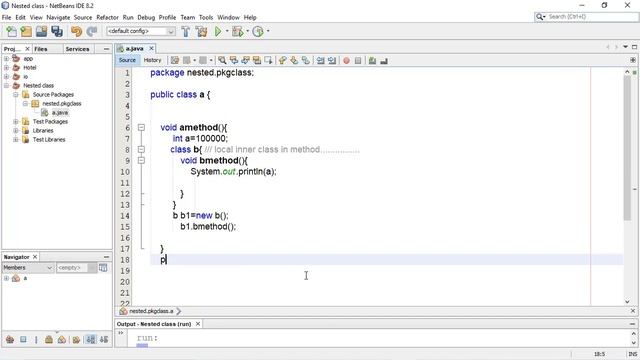This screenshot has width=640, height=360.
Task: Click Shift Line Left icon
Action: point(320,60)
